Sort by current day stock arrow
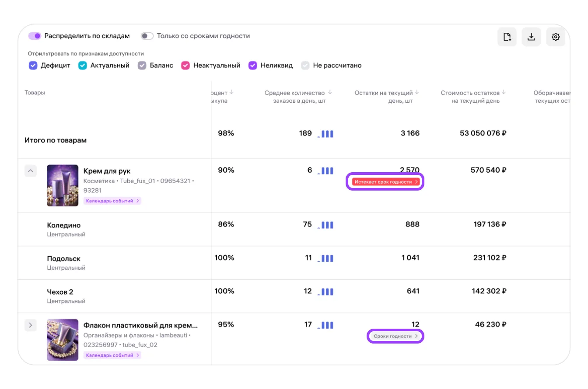 (417, 93)
